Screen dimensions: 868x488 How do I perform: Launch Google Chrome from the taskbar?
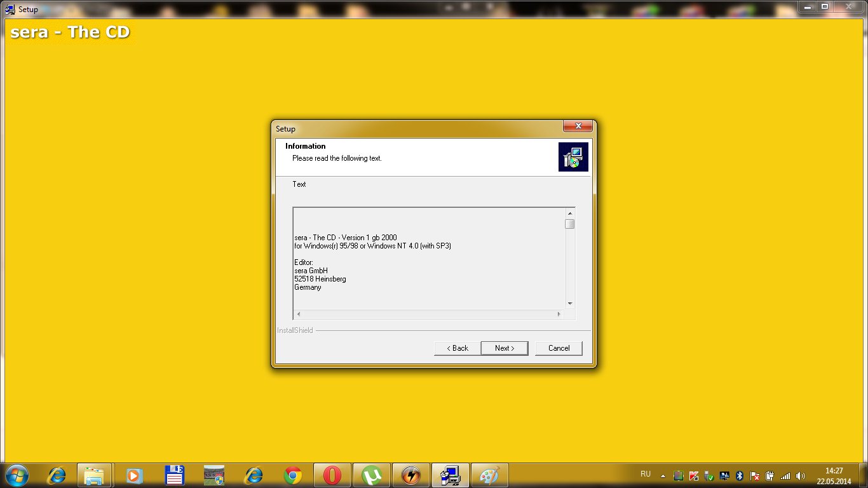click(293, 475)
